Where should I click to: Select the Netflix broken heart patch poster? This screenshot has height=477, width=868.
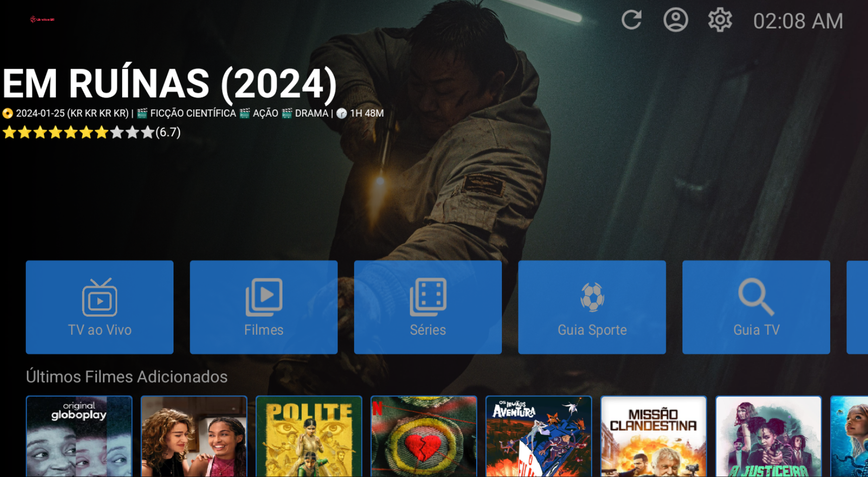[424, 437]
